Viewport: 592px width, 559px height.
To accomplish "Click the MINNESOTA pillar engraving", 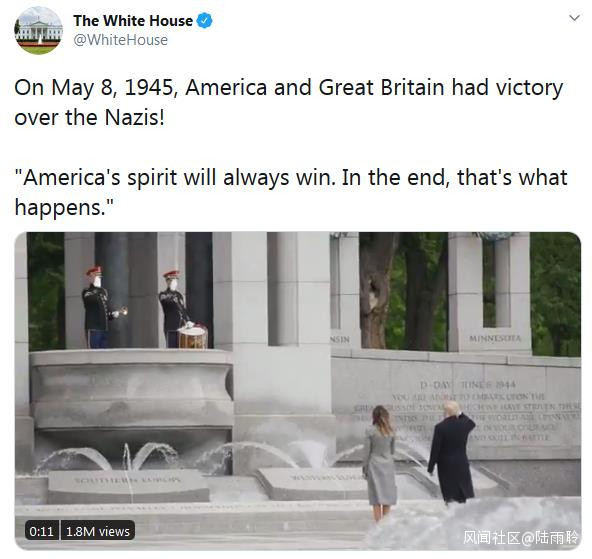I will (x=495, y=338).
